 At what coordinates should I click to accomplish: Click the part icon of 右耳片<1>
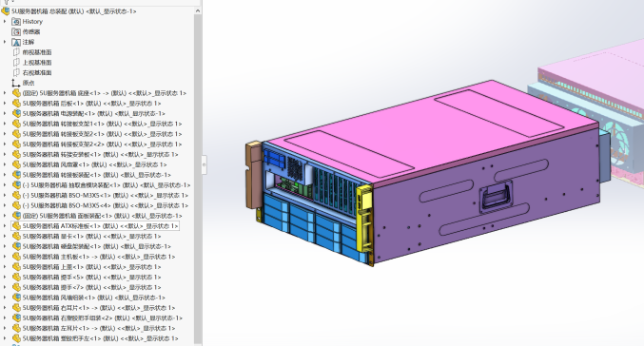coord(16,308)
